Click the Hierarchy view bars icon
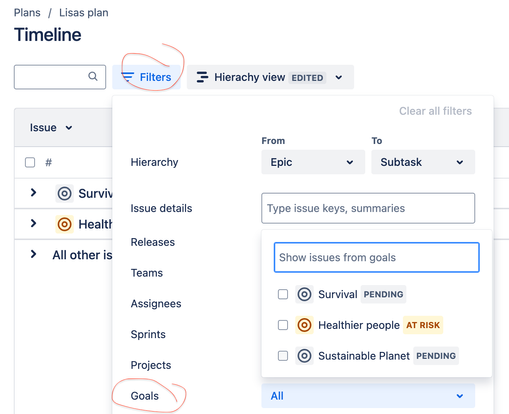This screenshot has height=414, width=509. tap(202, 77)
